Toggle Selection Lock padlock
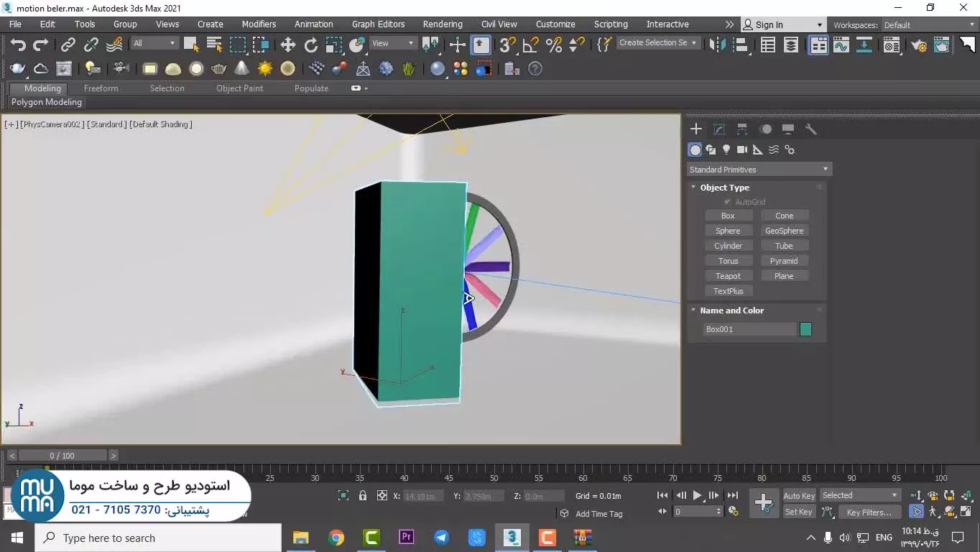The height and width of the screenshot is (552, 980). 363,495
